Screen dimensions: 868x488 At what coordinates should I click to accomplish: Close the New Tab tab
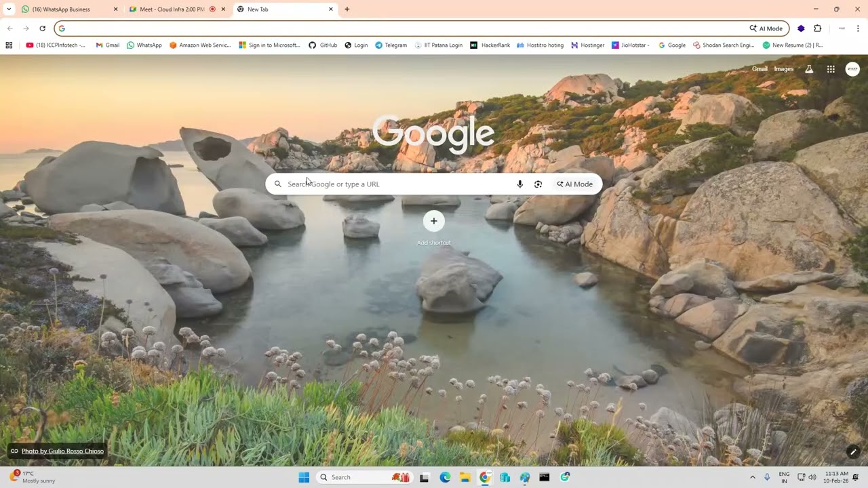(x=331, y=9)
